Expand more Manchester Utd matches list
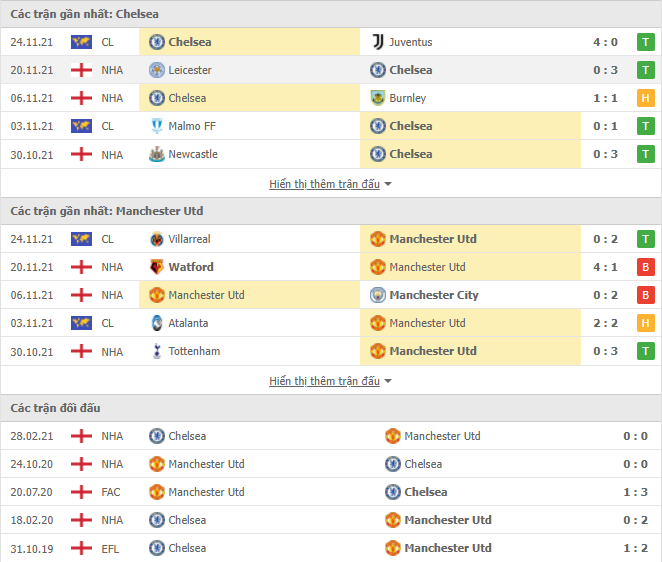Viewport: 662px width, 562px height. click(x=325, y=381)
